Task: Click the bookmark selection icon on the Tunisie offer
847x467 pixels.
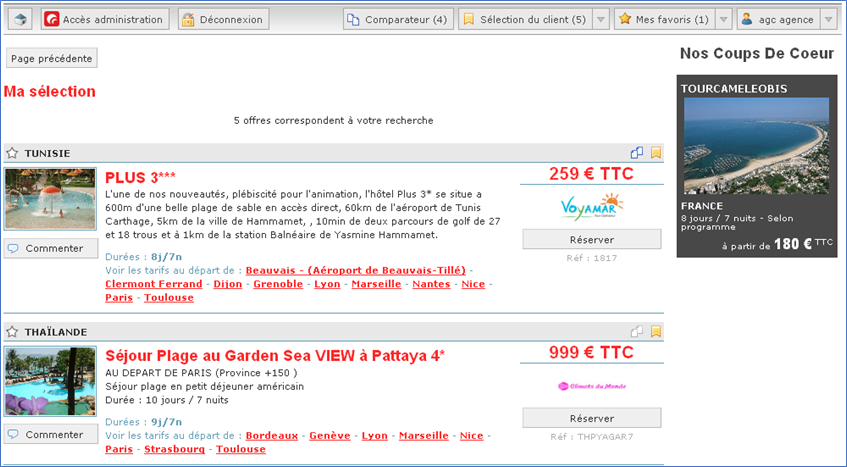Action: tap(656, 153)
